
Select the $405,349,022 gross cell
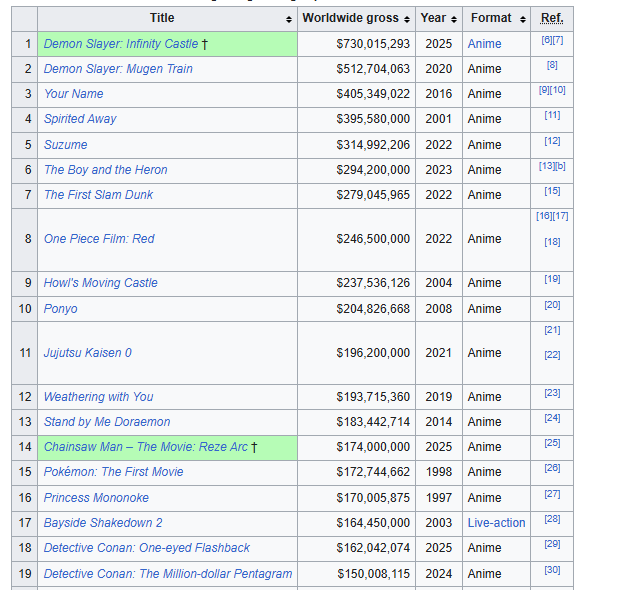[x=356, y=94]
